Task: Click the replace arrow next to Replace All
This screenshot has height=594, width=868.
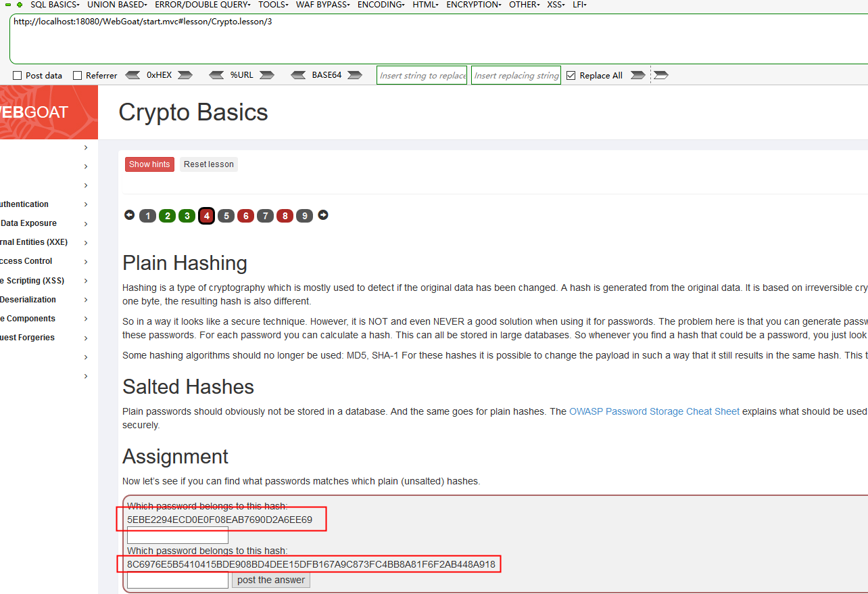Action: [x=637, y=75]
